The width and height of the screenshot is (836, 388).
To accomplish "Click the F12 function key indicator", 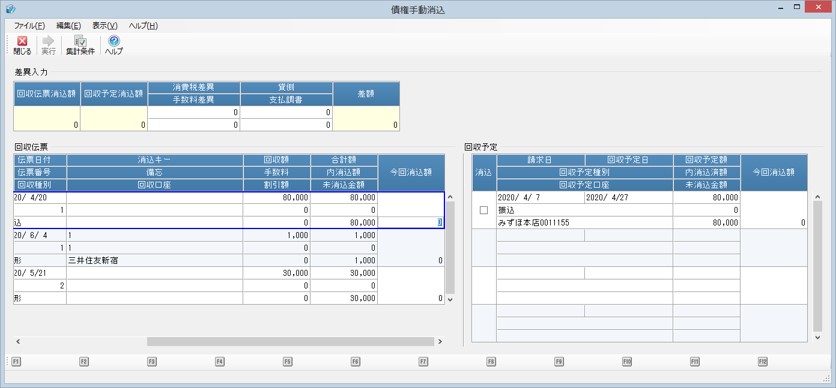I will pos(763,361).
